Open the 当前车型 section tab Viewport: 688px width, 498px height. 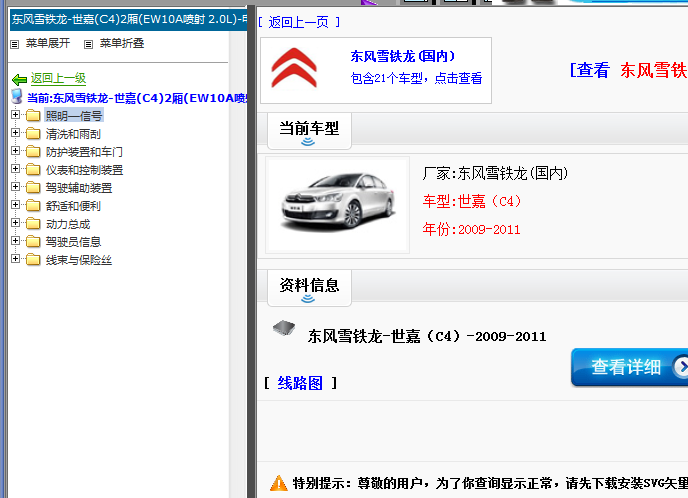309,131
